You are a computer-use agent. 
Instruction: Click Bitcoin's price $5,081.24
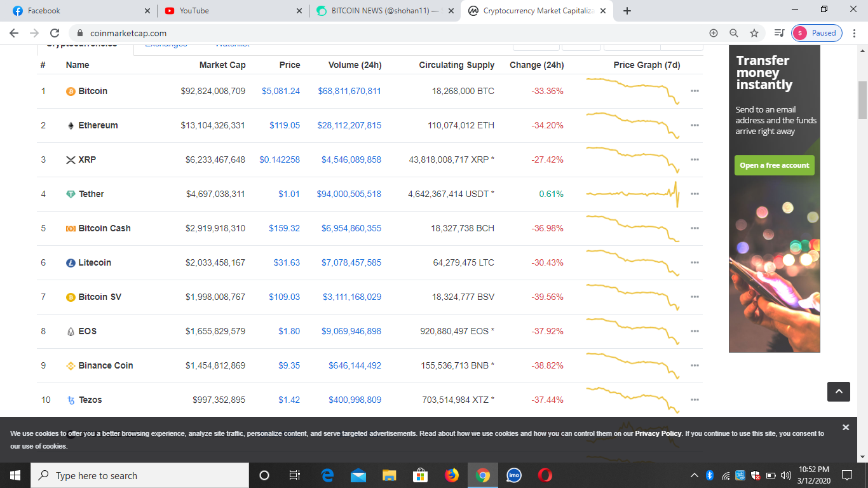pos(281,91)
